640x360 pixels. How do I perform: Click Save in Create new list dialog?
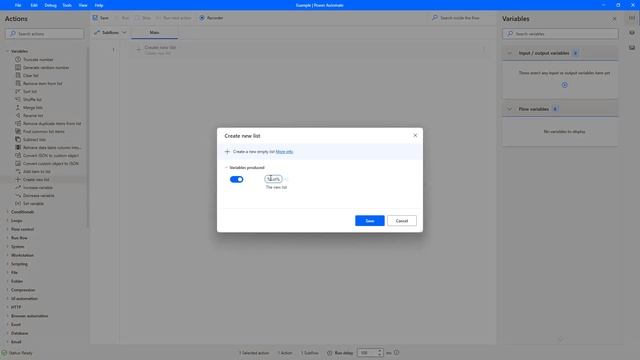pyautogui.click(x=370, y=221)
